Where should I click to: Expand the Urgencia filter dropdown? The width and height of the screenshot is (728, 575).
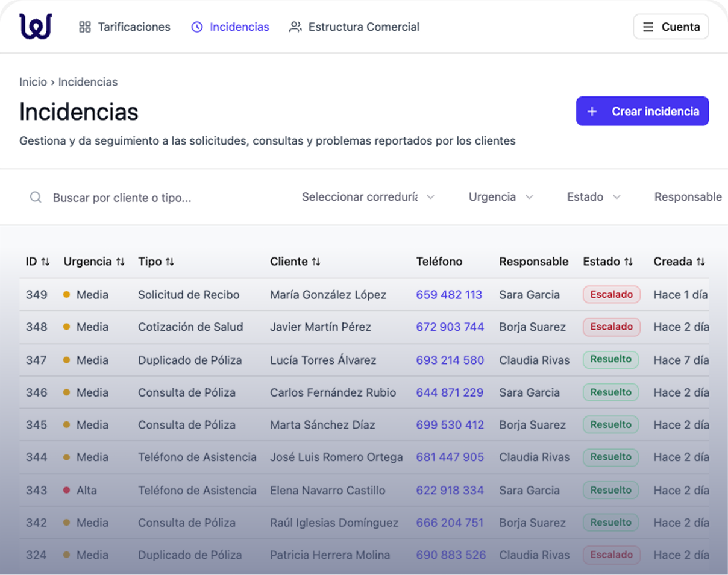pyautogui.click(x=501, y=197)
